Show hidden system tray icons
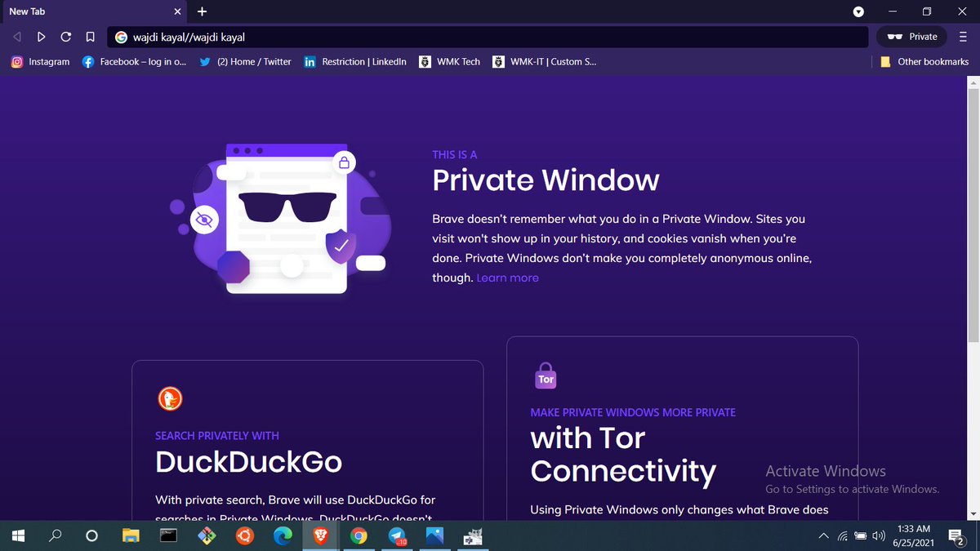This screenshot has width=980, height=551. (823, 535)
